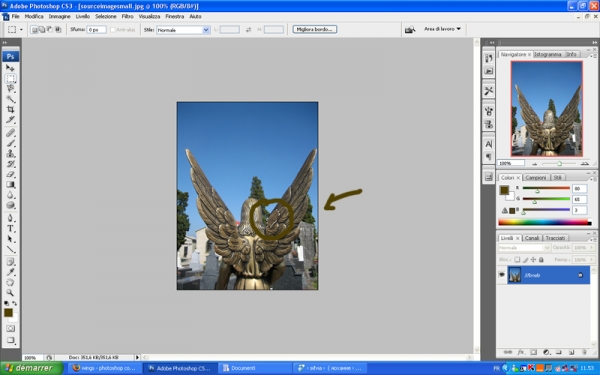
Task: Select the Line shape tool
Action: point(10,249)
